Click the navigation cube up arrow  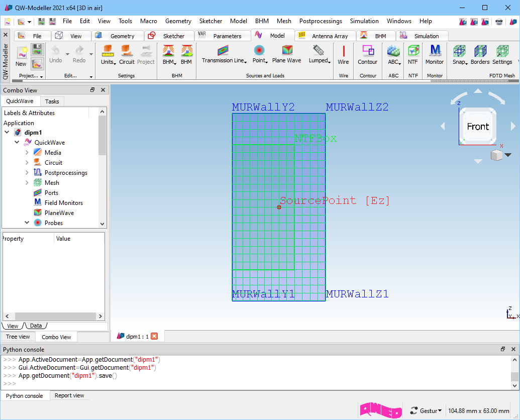[x=478, y=91]
